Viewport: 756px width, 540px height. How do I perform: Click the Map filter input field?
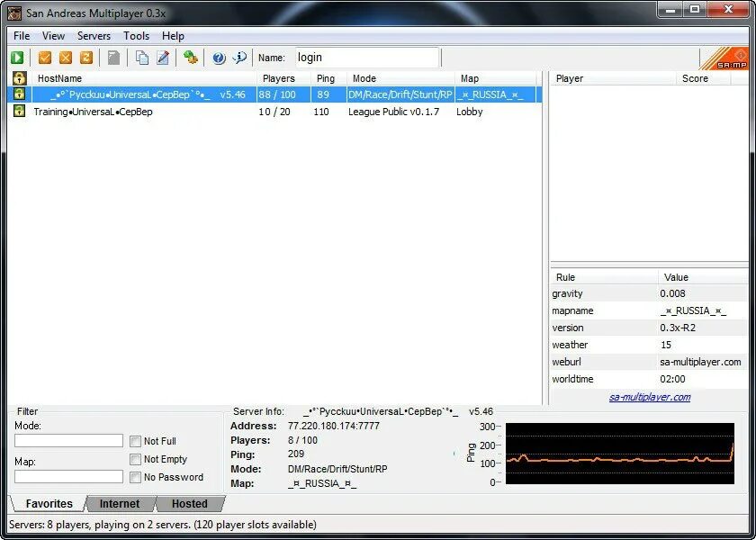pyautogui.click(x=69, y=477)
